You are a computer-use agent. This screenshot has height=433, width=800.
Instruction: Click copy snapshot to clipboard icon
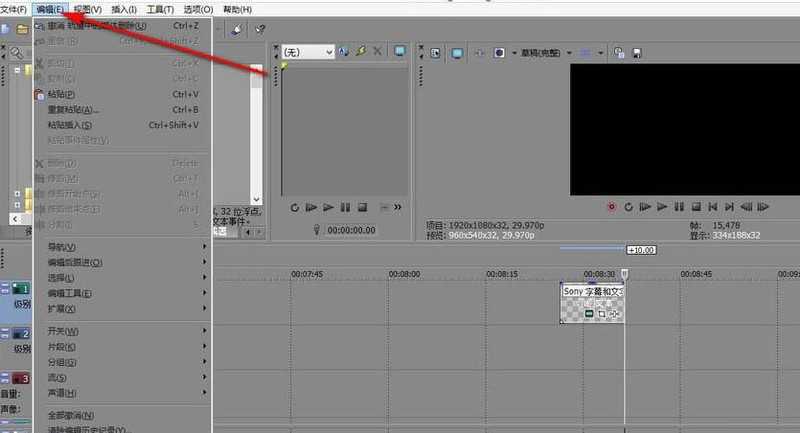click(x=620, y=52)
